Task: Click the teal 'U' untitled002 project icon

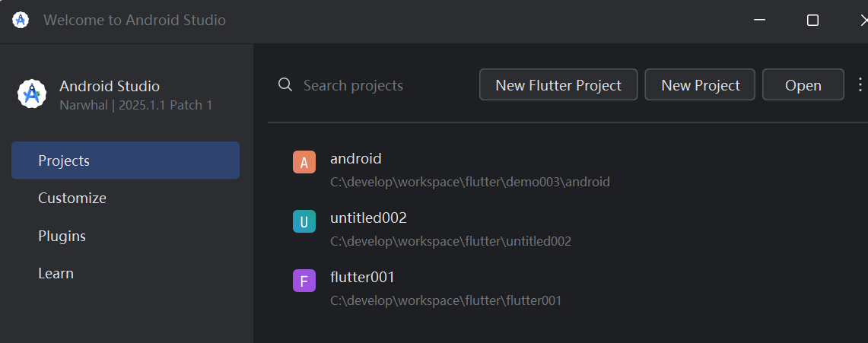Action: pos(304,221)
